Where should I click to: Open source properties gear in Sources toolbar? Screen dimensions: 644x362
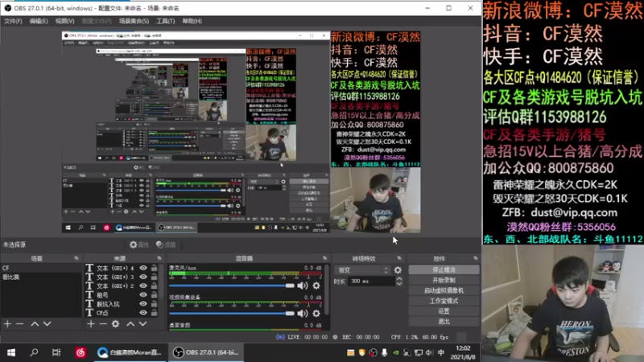coord(116,324)
